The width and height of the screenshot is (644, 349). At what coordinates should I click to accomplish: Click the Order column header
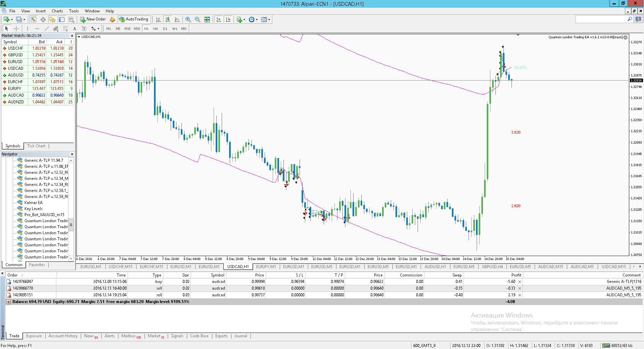tap(31, 275)
